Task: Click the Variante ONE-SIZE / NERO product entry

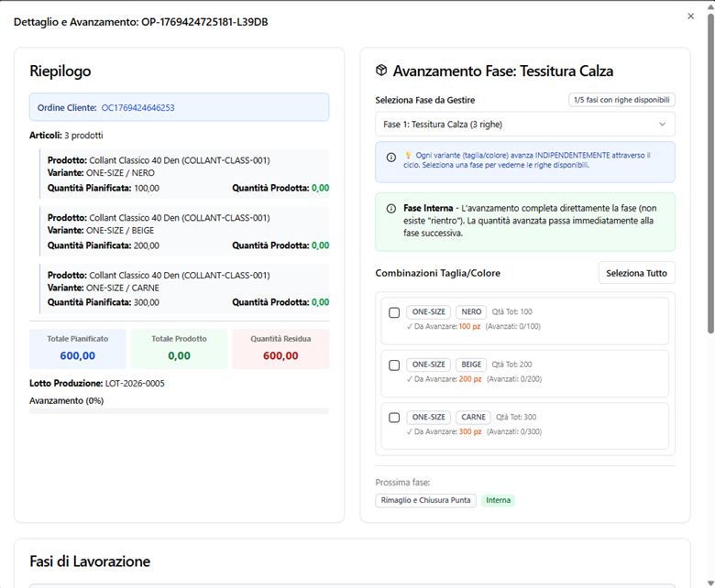Action: pos(184,174)
